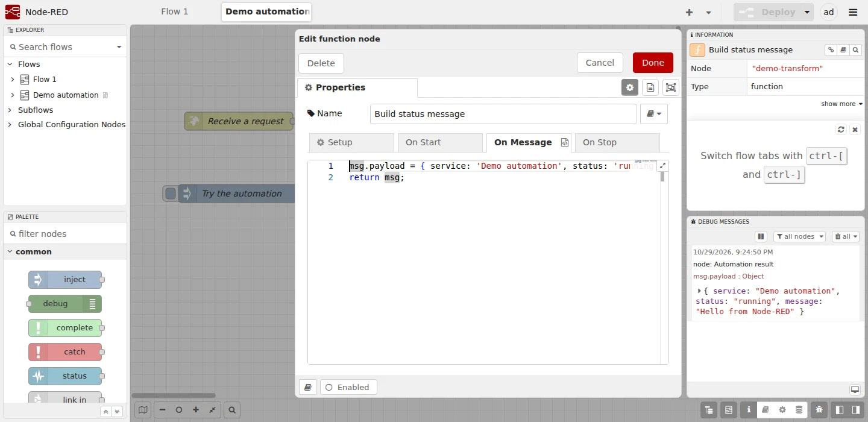Open the node name book dropdown
The height and width of the screenshot is (422, 868).
tap(654, 113)
